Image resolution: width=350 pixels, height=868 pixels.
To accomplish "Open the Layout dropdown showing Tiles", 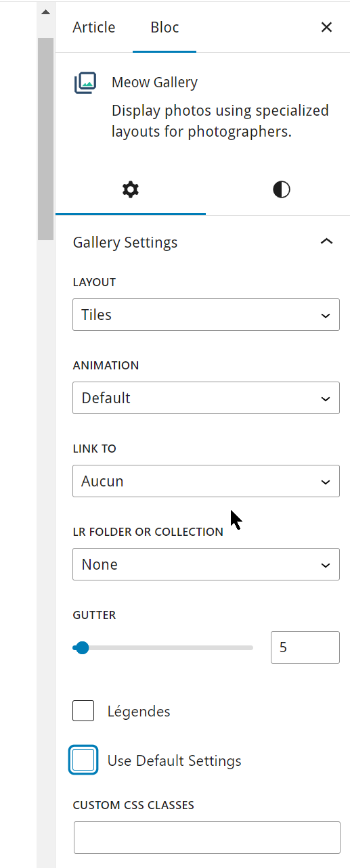I will point(206,315).
